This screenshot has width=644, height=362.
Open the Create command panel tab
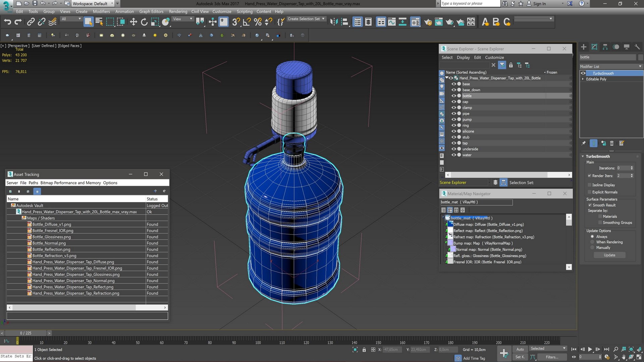click(x=584, y=47)
